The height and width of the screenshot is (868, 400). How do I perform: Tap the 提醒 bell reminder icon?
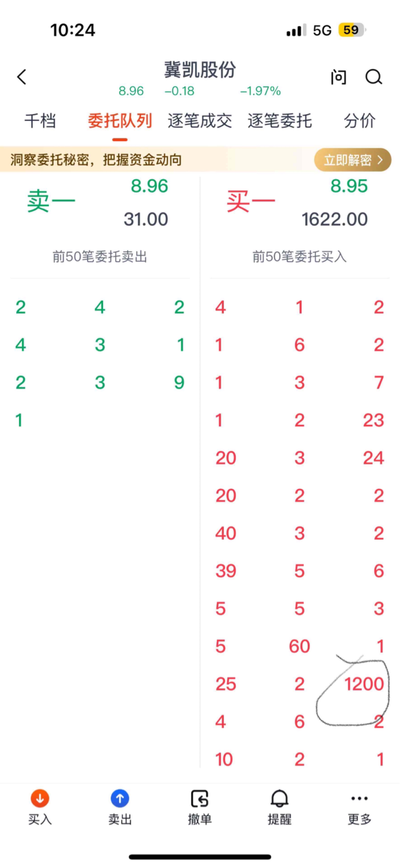(x=280, y=799)
